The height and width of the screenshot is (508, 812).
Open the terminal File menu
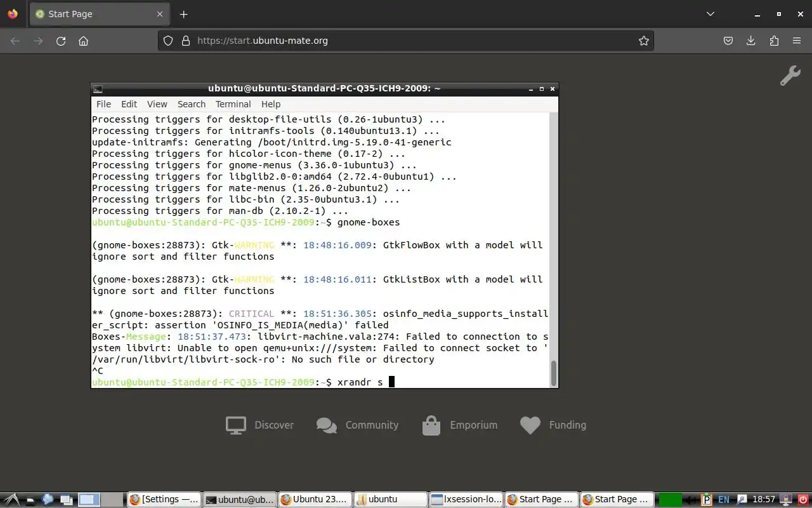click(x=103, y=104)
